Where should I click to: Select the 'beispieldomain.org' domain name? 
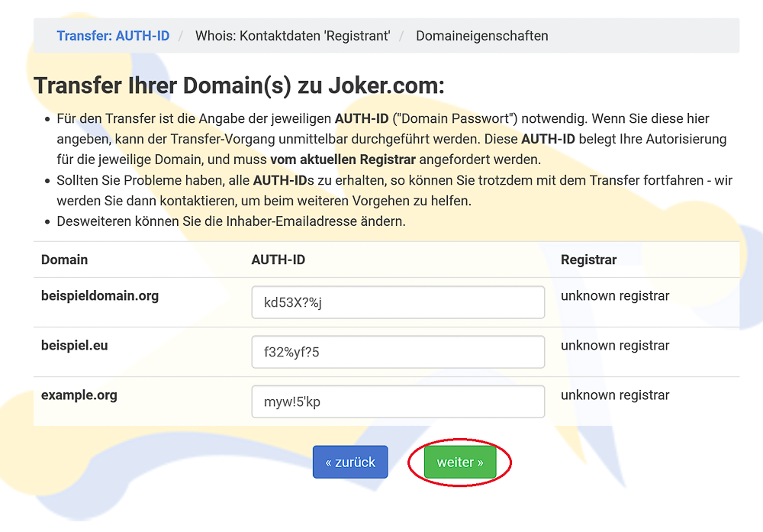(x=100, y=296)
